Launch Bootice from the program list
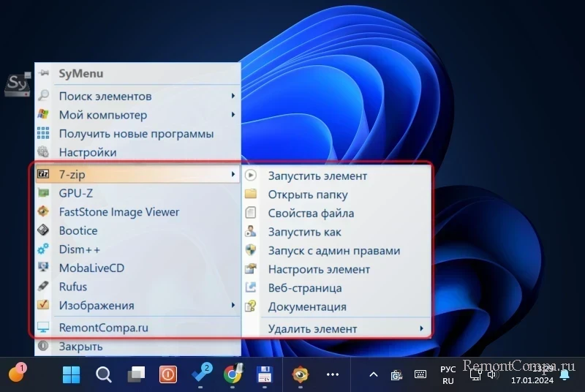The width and height of the screenshot is (585, 392). tap(78, 230)
